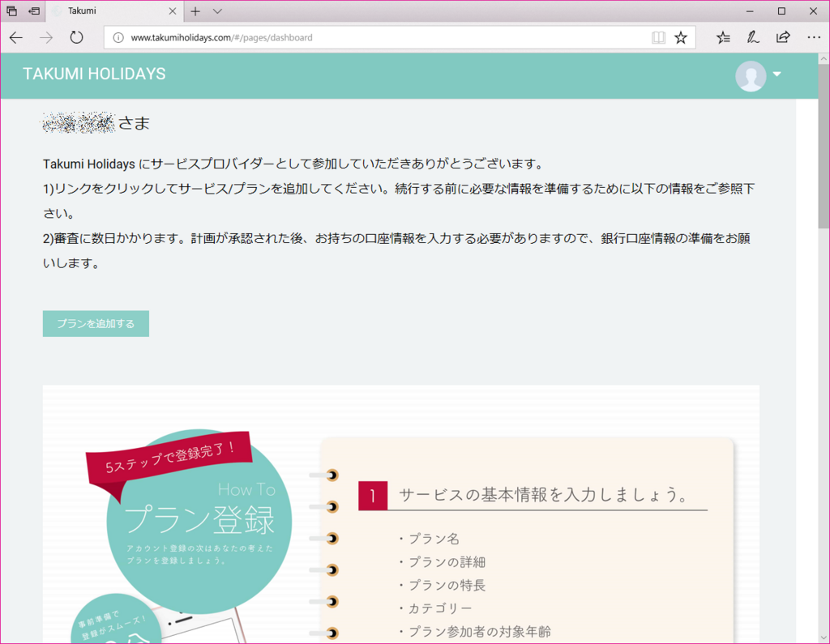This screenshot has height=644, width=830.
Task: Open a new browser tab
Action: (x=195, y=11)
